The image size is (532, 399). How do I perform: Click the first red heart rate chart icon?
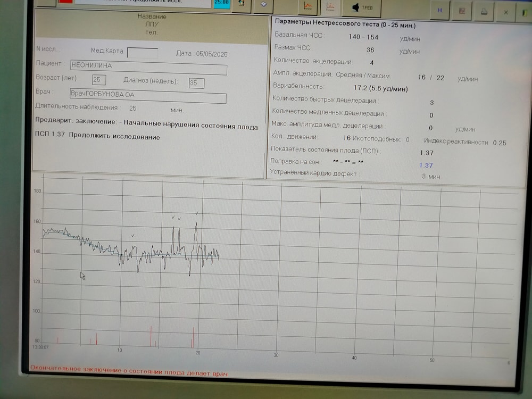(307, 6)
